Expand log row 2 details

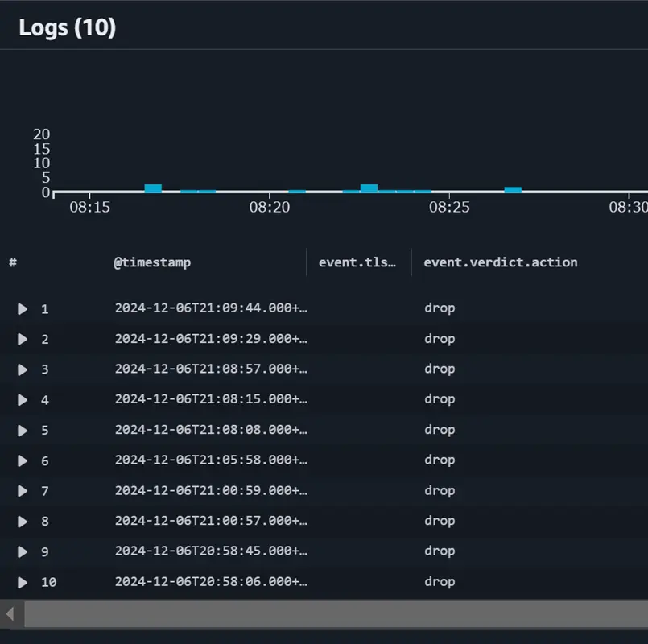(x=23, y=340)
